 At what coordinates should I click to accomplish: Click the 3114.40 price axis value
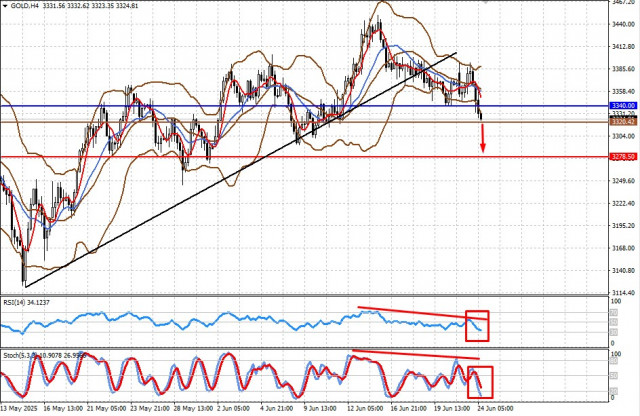tap(624, 293)
